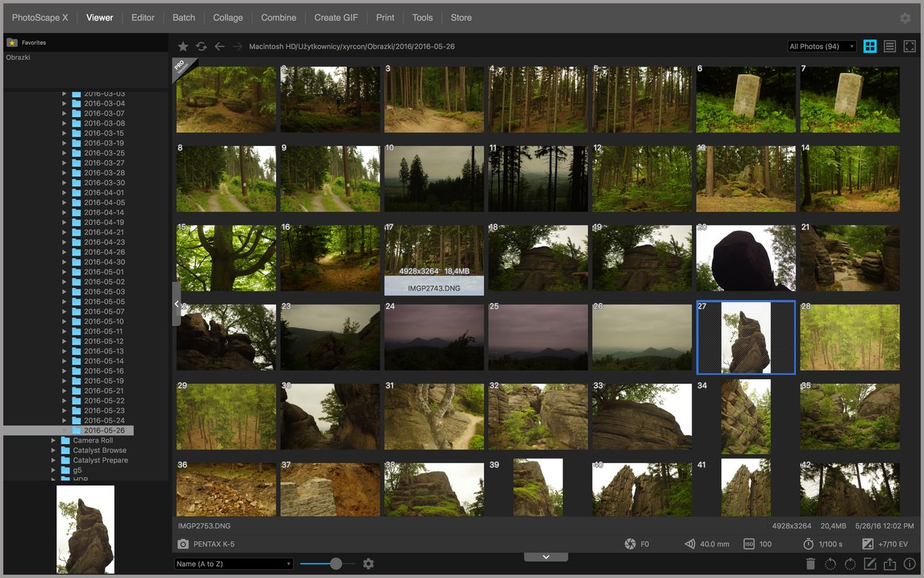Select the Obrazki favorites entry
This screenshot has width=924, height=578.
tap(18, 57)
